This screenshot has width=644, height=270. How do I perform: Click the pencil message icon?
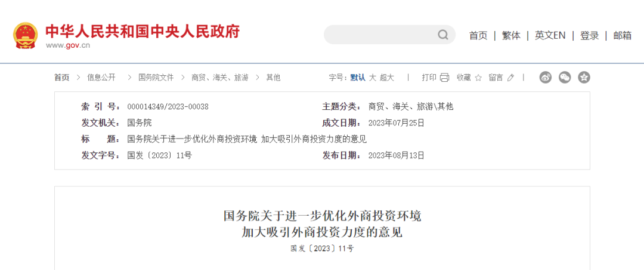coord(510,78)
